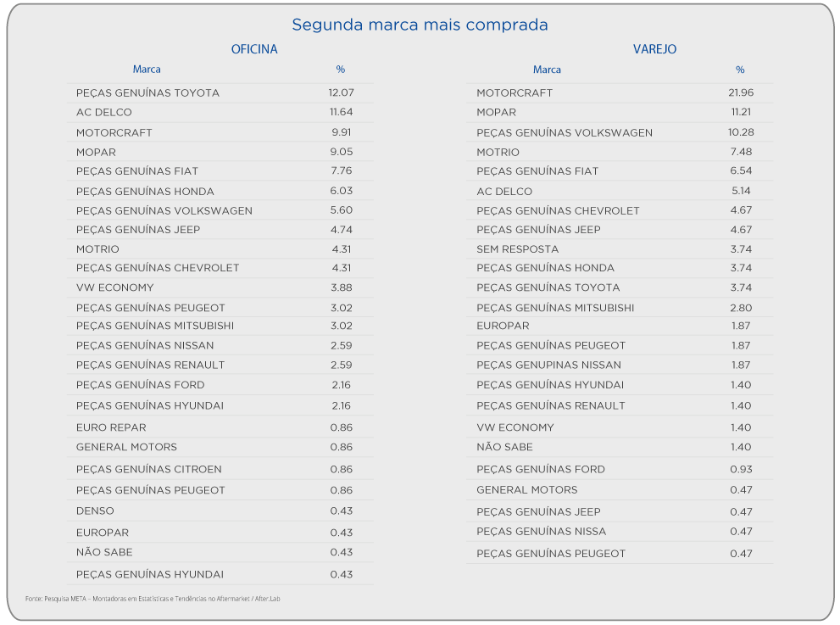Click the 'Fonte: Pesquisa META' source footnote

point(153,599)
